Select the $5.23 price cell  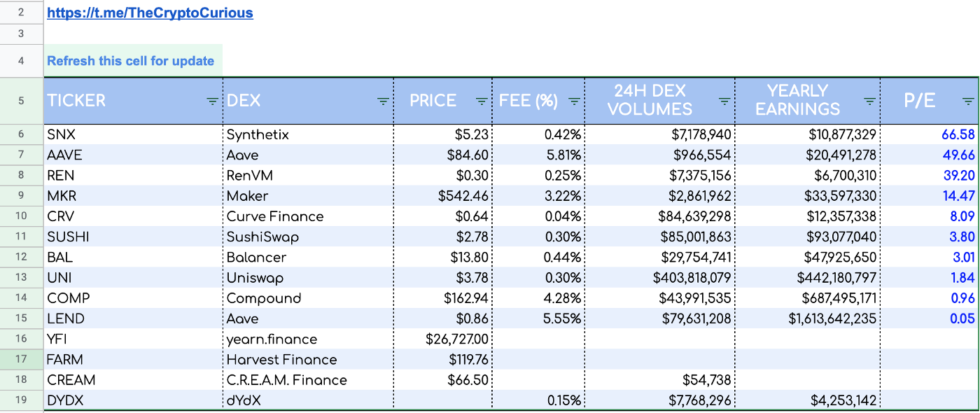click(443, 134)
